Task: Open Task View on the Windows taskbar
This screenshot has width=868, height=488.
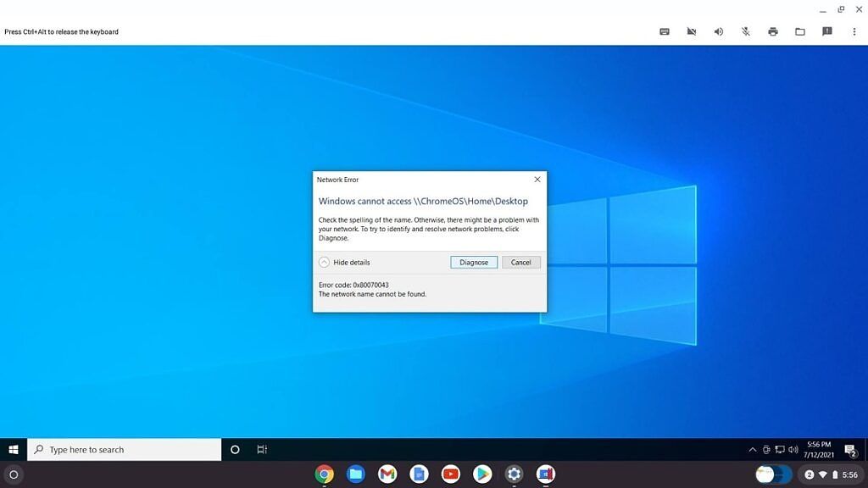Action: tap(263, 449)
